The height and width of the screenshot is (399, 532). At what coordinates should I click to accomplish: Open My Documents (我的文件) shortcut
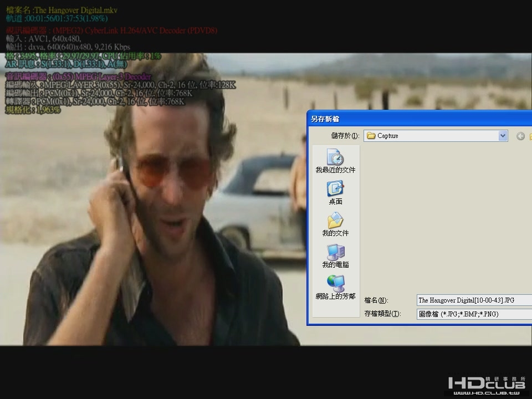[x=335, y=224]
